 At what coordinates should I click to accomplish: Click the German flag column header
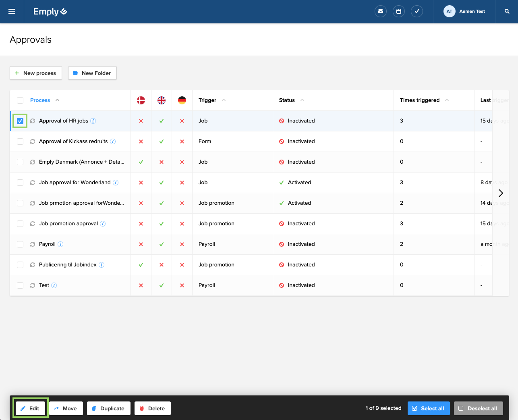coord(182,100)
